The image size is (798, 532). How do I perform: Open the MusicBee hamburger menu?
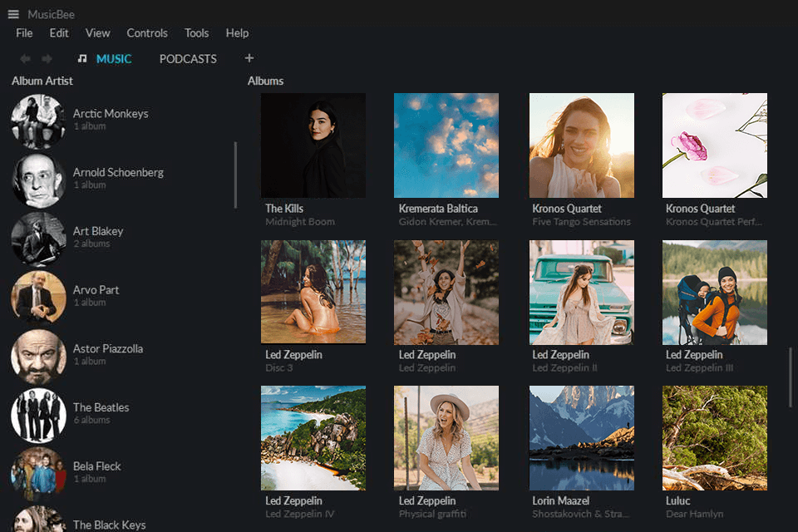pyautogui.click(x=12, y=13)
